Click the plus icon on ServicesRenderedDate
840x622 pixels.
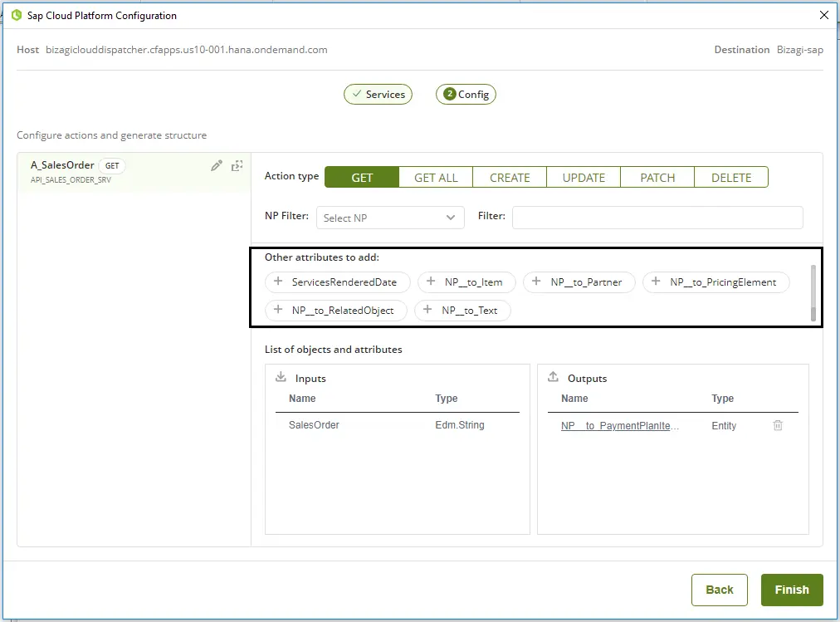pos(278,282)
